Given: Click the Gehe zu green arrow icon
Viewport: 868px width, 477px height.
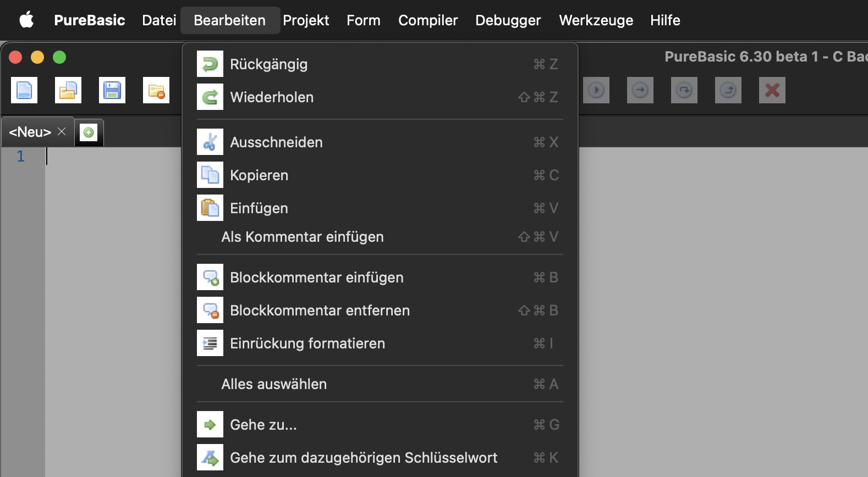Looking at the screenshot, I should pos(210,424).
